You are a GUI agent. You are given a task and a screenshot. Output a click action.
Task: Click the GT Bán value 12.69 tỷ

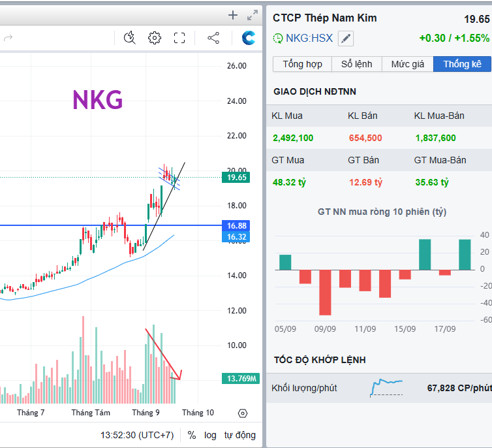pos(365,182)
